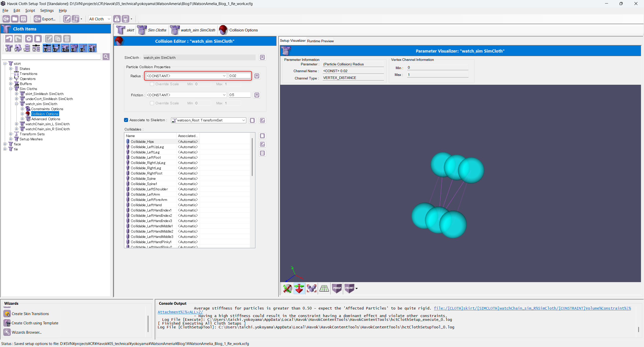Open console file link to Volume Constraint
Image resolution: width=644 pixels, height=347 pixels.
532,308
